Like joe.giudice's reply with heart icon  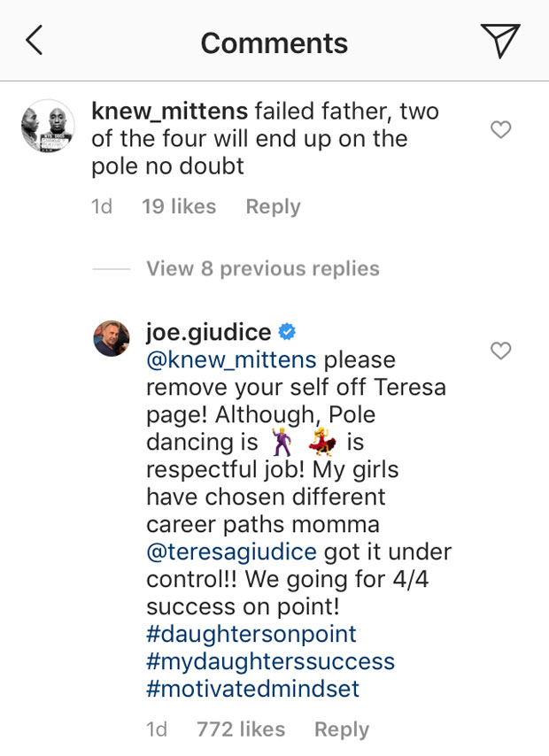[501, 351]
